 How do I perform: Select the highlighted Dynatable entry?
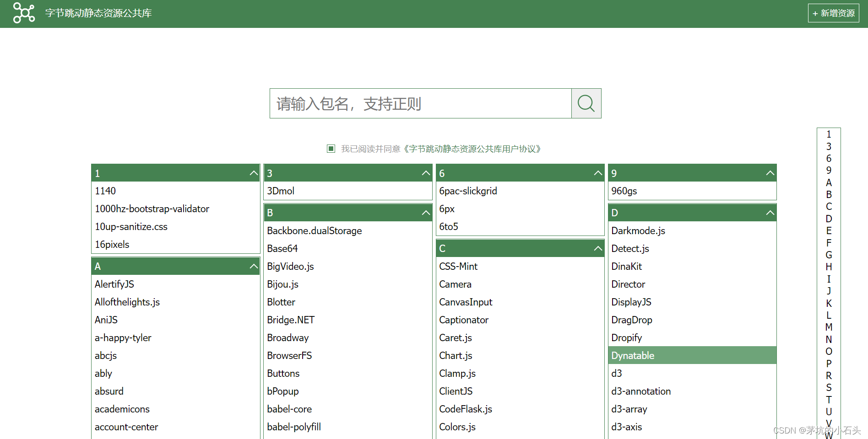pyautogui.click(x=692, y=355)
